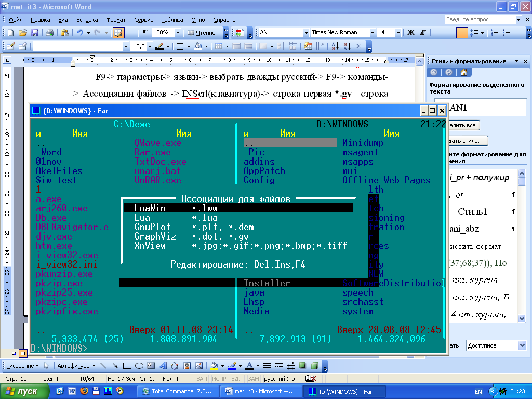Select the Draw Table pencil tool
Image resolution: width=532 pixels, height=399 pixels.
tap(11, 46)
